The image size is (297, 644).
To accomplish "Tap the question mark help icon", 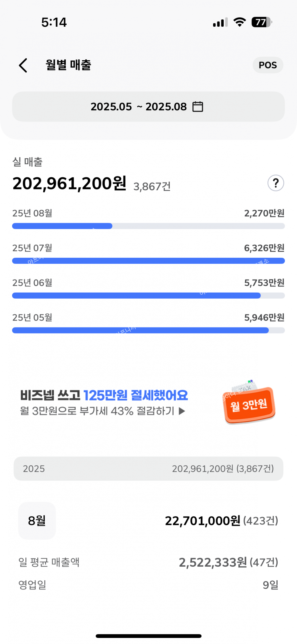I will coord(275,183).
